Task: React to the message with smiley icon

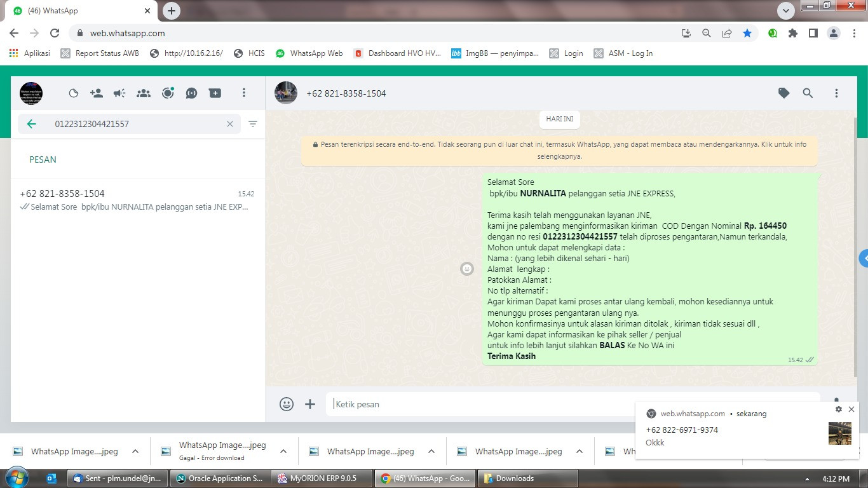Action: 467,269
